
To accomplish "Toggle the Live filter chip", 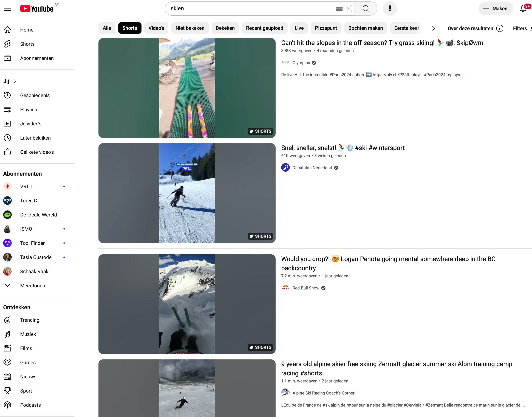I will (299, 28).
